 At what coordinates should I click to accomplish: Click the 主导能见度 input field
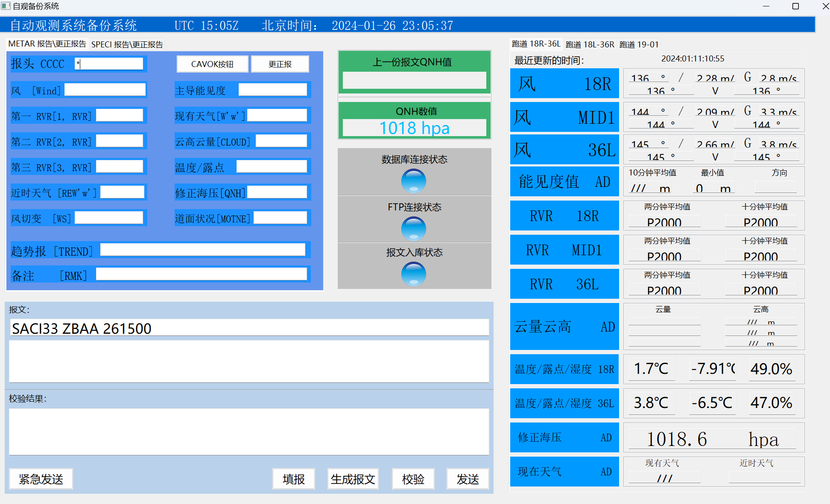click(x=273, y=90)
